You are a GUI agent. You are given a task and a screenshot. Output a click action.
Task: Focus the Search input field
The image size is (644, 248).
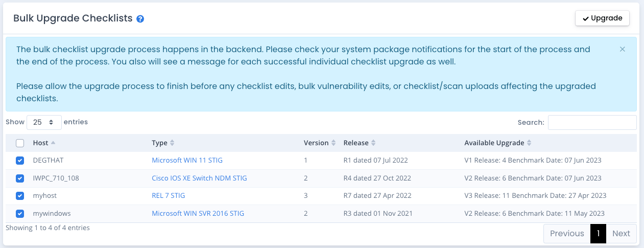pos(592,122)
